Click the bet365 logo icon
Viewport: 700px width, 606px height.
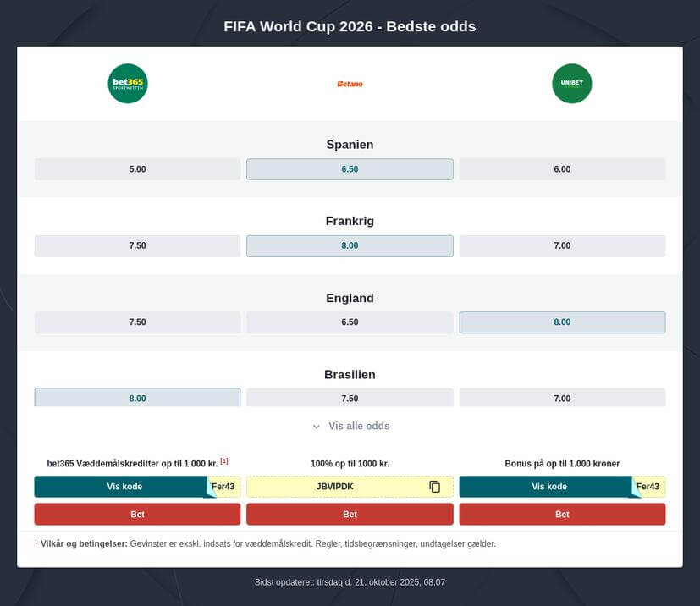[x=128, y=84]
